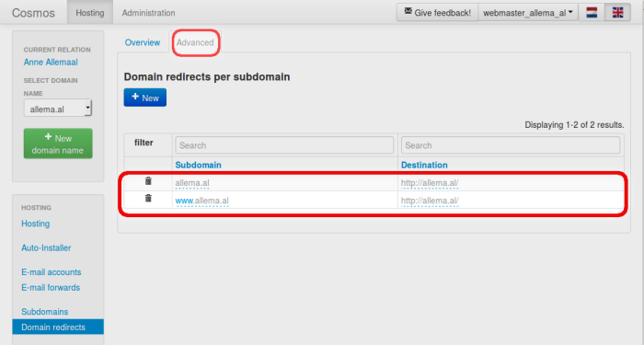This screenshot has height=345, width=644.
Task: Open the webmaster_allema_al user dropdown
Action: click(x=528, y=12)
